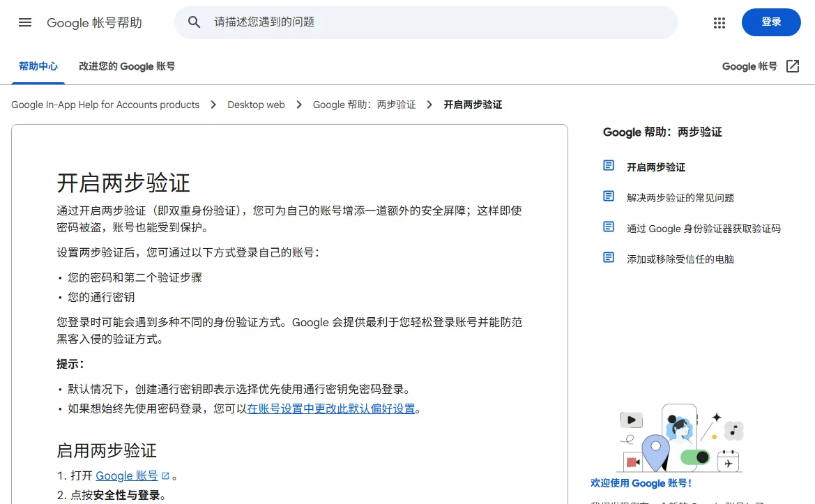Click the bullet 您的通行密钥
815x504 pixels.
point(101,297)
